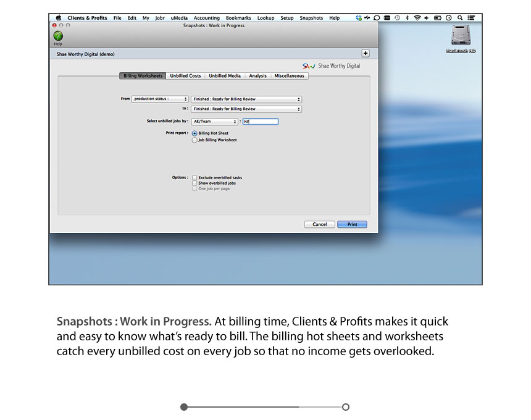Click the plus button beside the company name
Screen dimensions: 531x420
click(x=365, y=54)
